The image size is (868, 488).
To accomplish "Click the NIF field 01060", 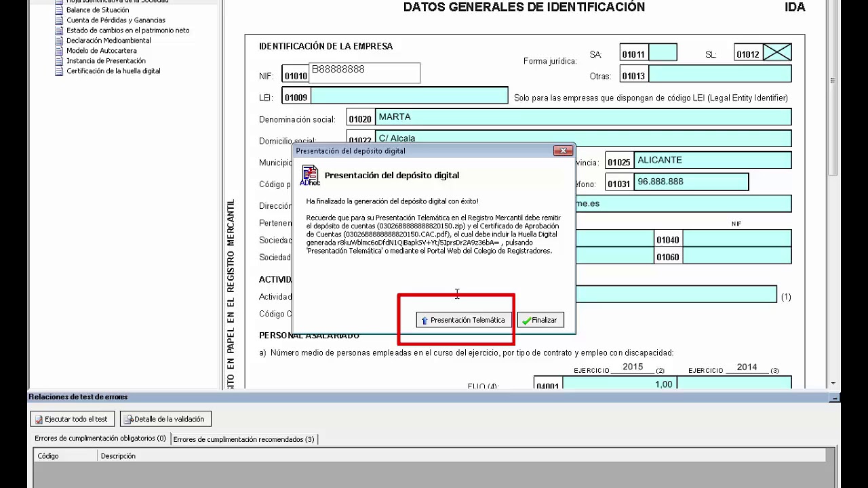I will pyautogui.click(x=736, y=256).
